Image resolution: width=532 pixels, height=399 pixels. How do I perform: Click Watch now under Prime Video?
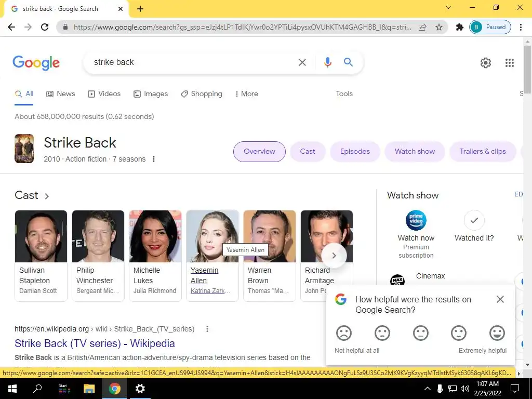[416, 238]
